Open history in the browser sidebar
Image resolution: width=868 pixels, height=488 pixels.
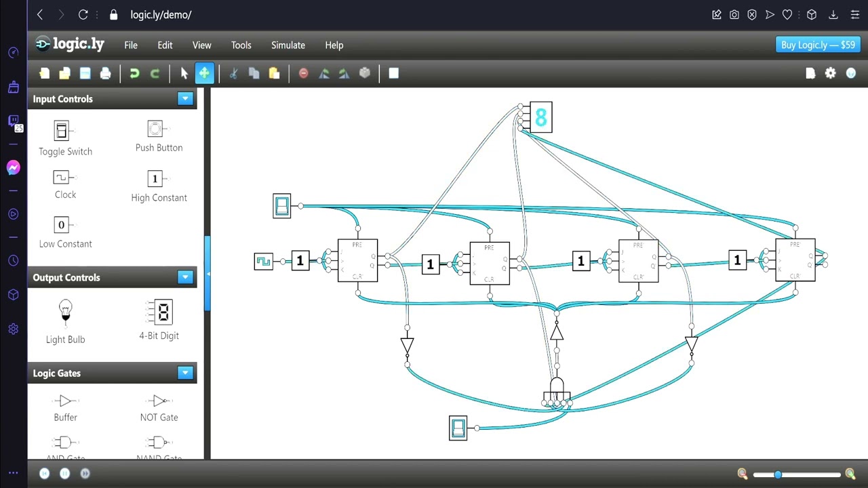(x=14, y=260)
